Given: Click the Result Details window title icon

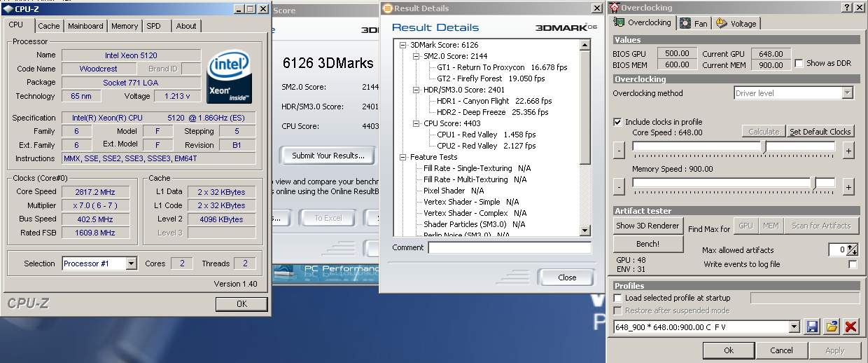Looking at the screenshot, I should (387, 8).
